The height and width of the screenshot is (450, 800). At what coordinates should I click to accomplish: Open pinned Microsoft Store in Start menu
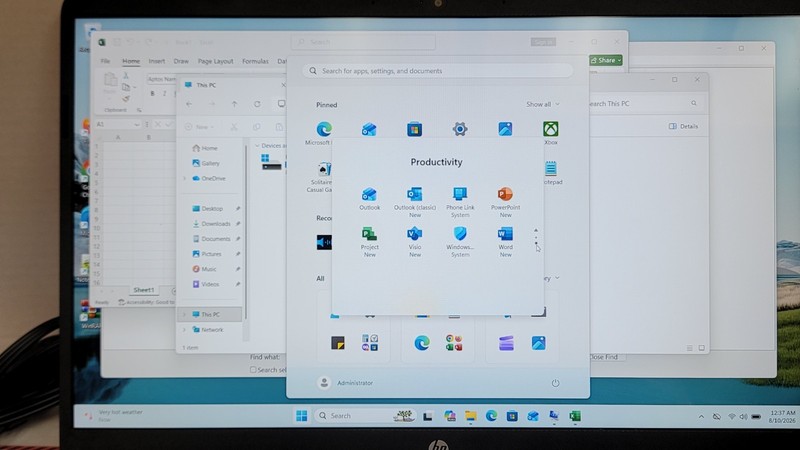click(x=414, y=129)
